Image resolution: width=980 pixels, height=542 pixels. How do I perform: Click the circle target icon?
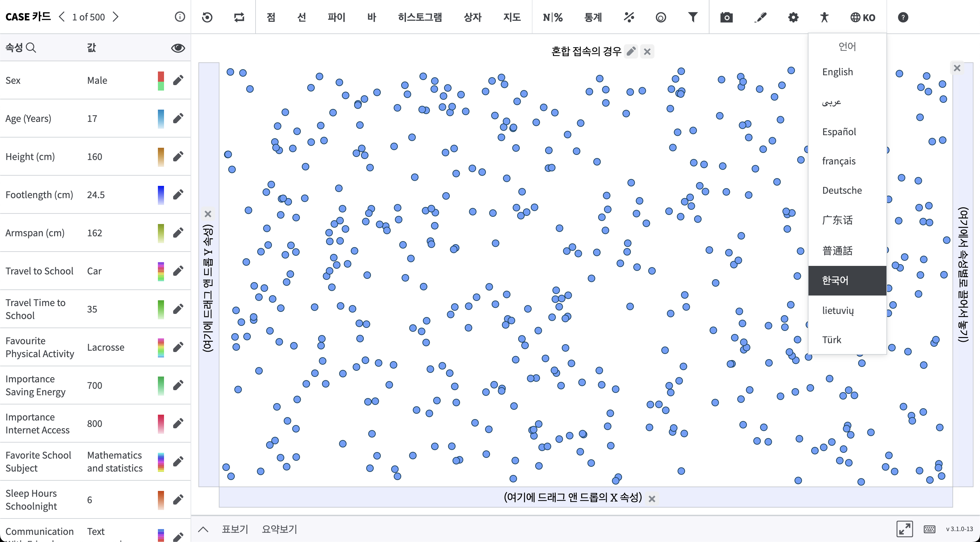(x=661, y=17)
